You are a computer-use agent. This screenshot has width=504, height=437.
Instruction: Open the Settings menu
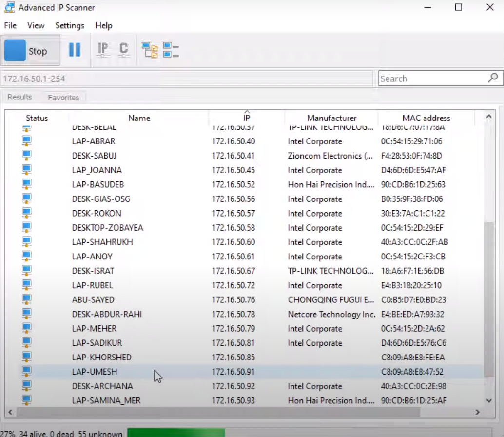70,25
